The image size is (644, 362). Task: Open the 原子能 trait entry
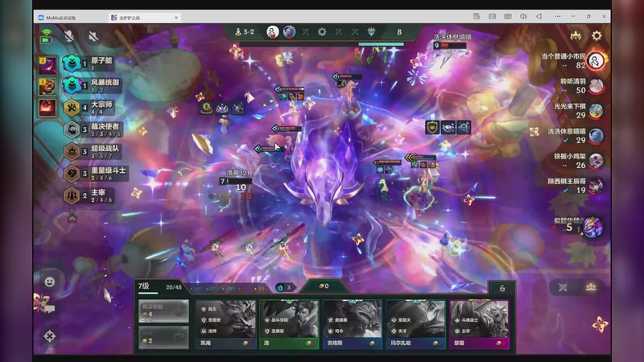pyautogui.click(x=89, y=64)
